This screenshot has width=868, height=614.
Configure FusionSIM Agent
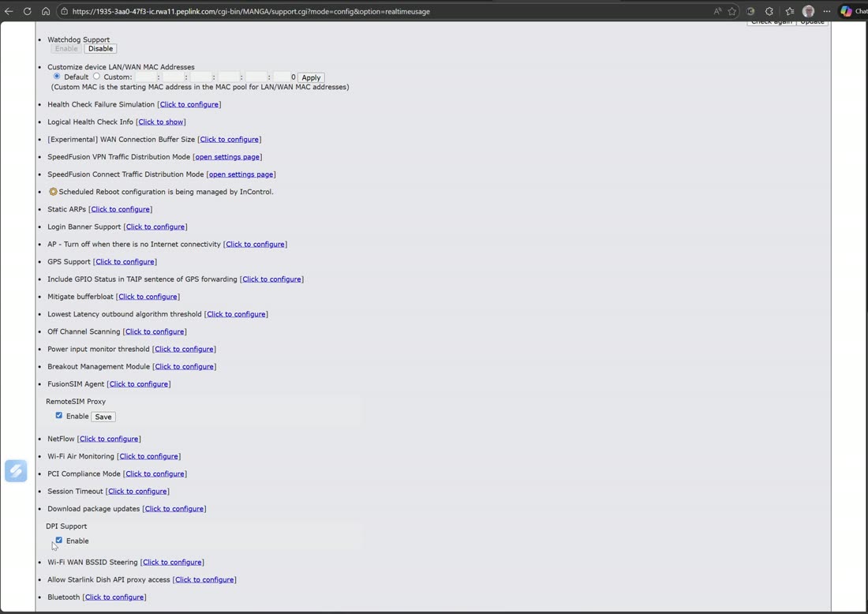(138, 384)
